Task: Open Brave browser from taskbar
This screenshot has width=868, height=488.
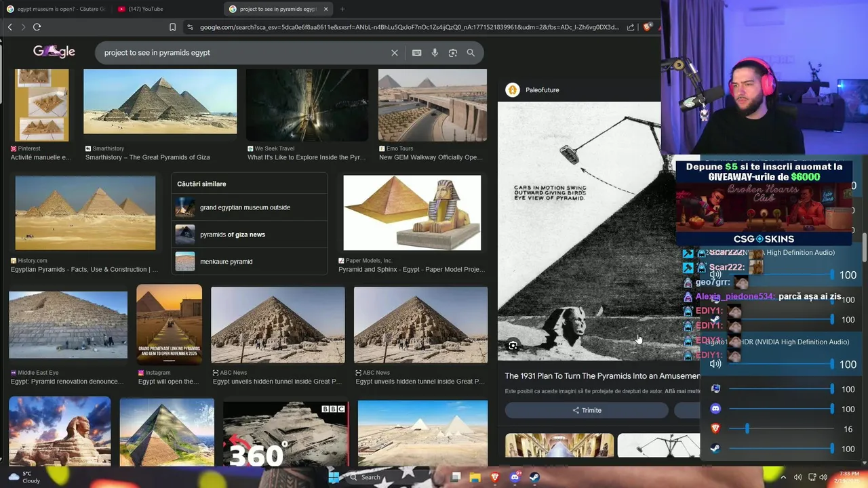Action: pos(495,477)
